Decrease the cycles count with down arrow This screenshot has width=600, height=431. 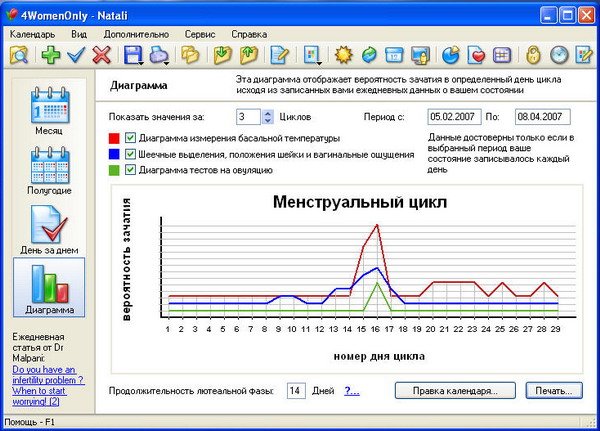pos(268,120)
